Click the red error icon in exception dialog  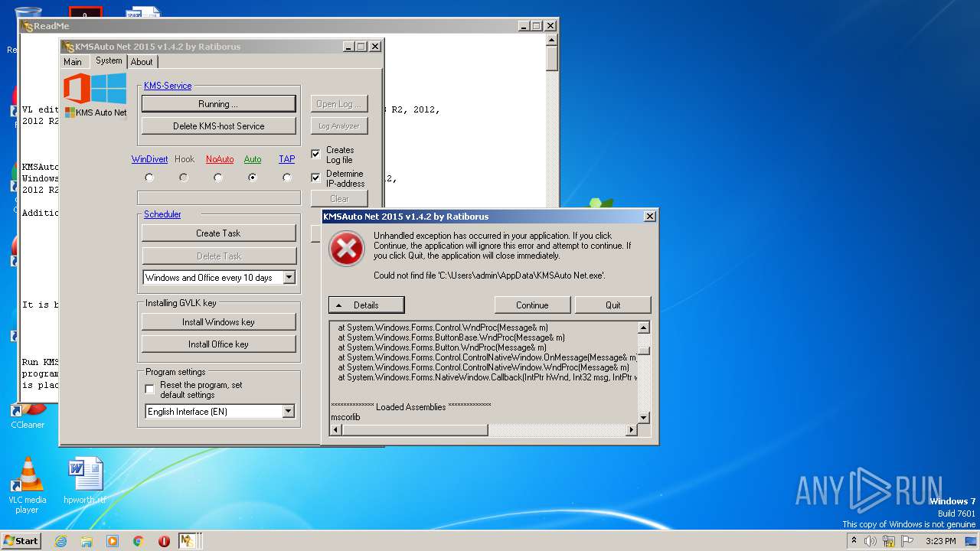(346, 249)
